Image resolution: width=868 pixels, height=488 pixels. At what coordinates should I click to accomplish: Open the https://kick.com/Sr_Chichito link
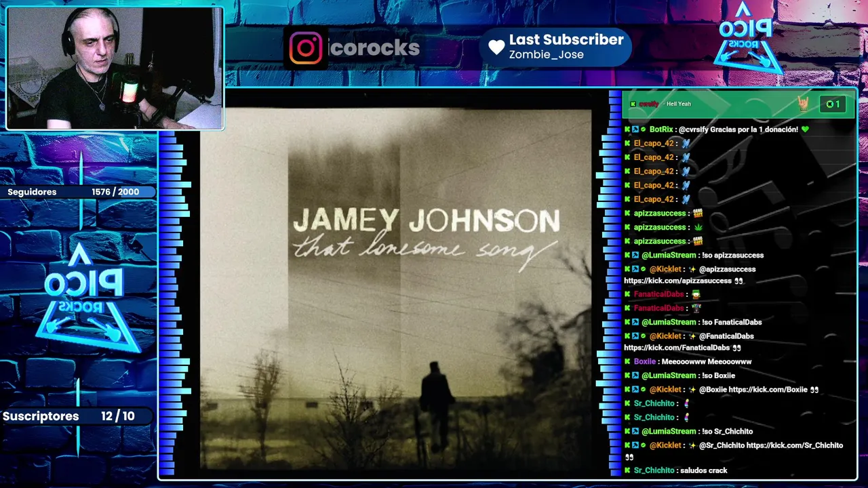tap(795, 445)
